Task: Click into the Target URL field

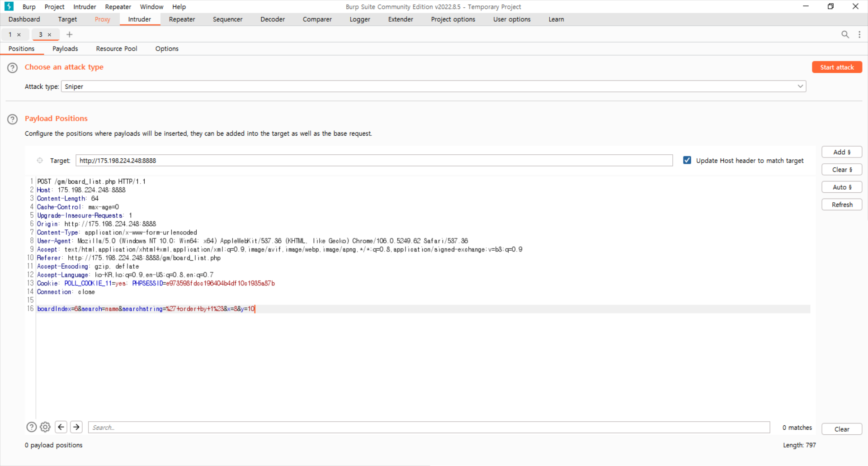Action: coord(374,161)
